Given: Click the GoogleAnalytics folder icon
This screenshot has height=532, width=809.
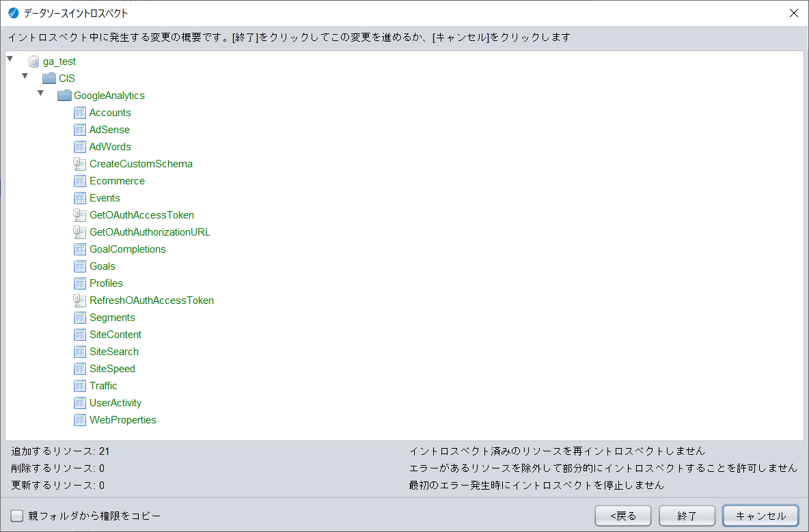Looking at the screenshot, I should pos(64,96).
